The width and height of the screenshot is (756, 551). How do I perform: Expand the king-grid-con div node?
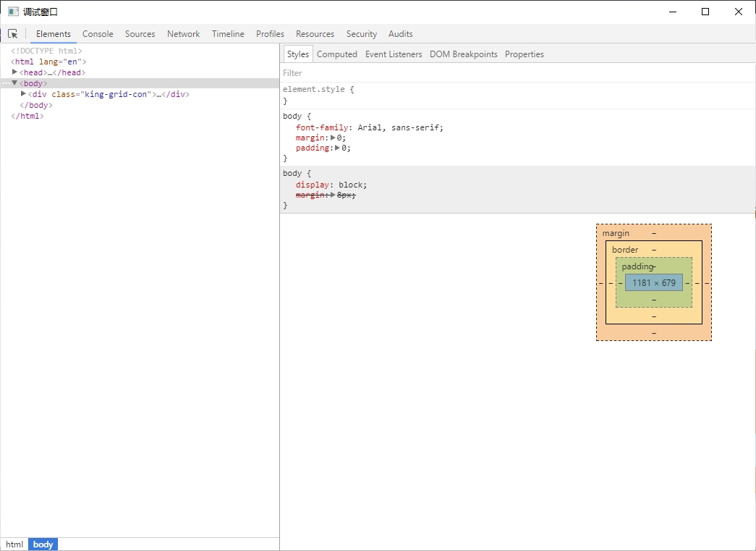(23, 94)
